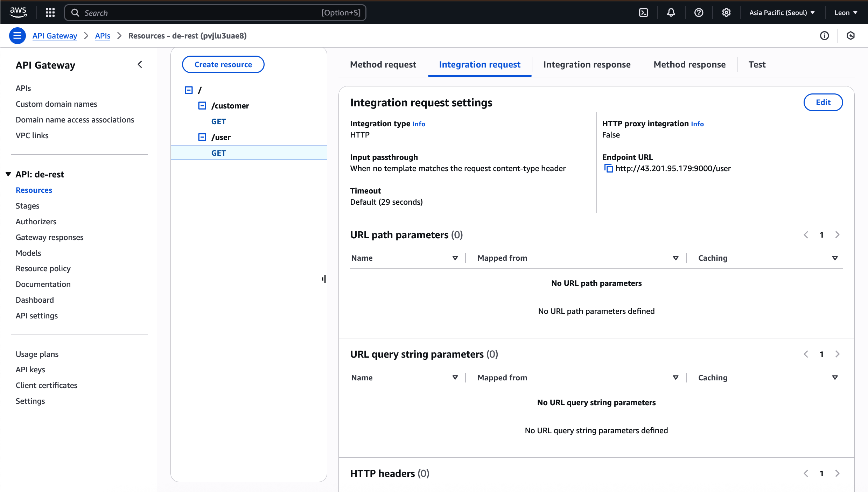Screen dimensions: 868x492
Task: Sort URL path parameters by Name
Action: click(x=455, y=258)
